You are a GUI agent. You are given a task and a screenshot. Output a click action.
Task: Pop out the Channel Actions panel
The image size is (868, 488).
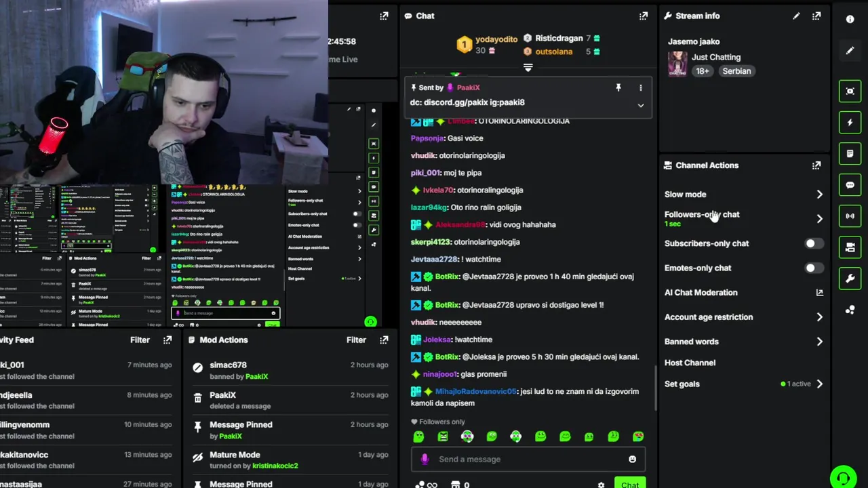[x=816, y=165]
